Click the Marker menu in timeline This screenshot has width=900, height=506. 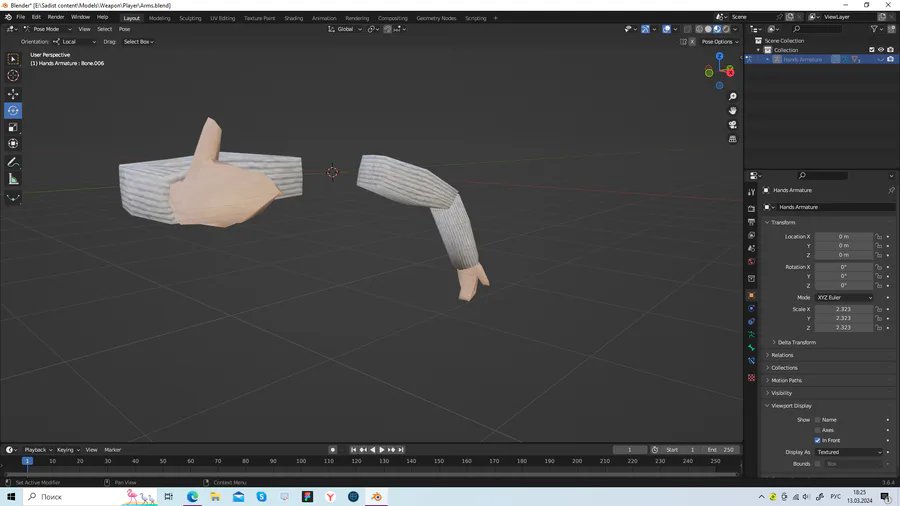tap(112, 450)
